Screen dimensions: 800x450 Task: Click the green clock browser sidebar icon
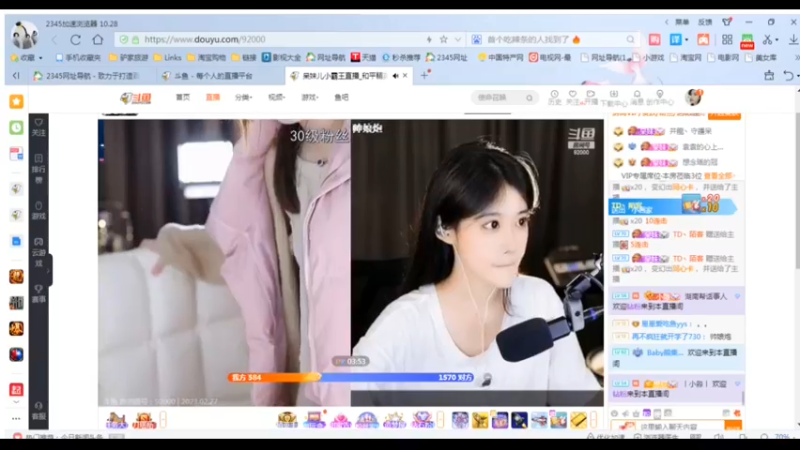click(x=16, y=128)
